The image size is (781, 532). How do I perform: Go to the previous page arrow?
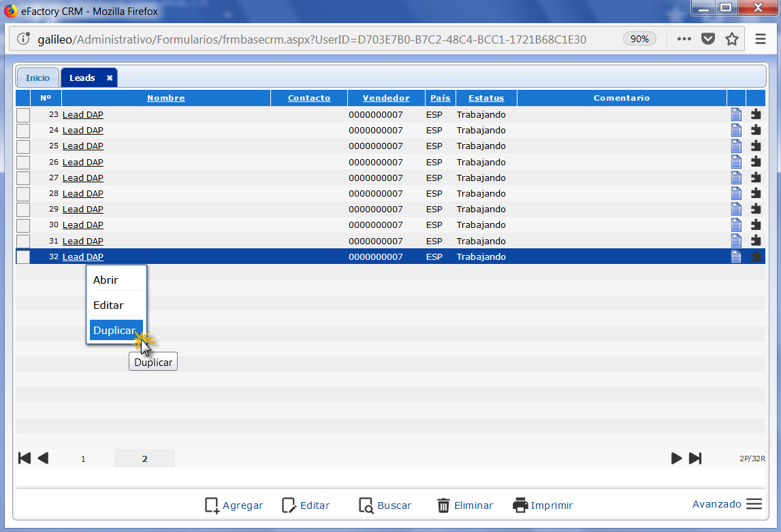click(44, 459)
